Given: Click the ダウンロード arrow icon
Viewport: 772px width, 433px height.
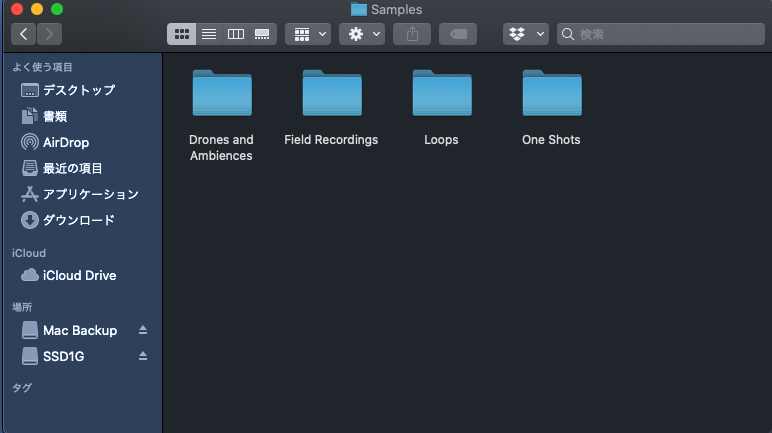Looking at the screenshot, I should coord(30,220).
